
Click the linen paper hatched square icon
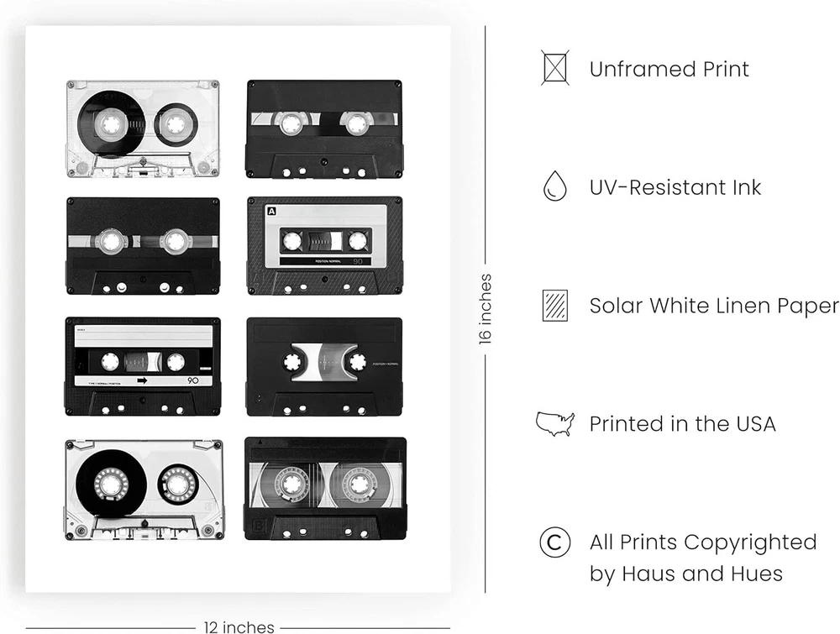(x=554, y=305)
